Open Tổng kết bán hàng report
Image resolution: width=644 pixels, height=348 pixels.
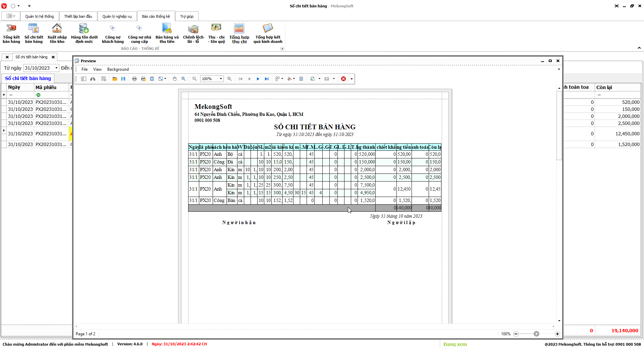click(x=11, y=33)
